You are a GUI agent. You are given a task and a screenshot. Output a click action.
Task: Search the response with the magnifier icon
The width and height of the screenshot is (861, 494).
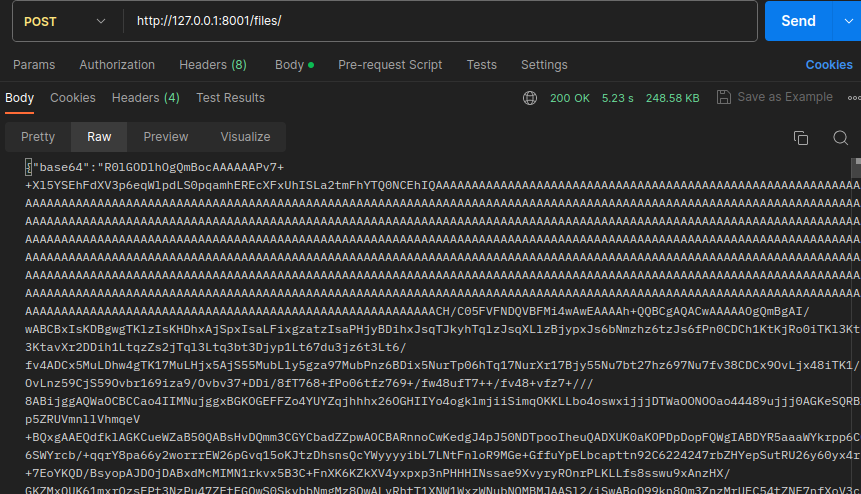tap(841, 138)
